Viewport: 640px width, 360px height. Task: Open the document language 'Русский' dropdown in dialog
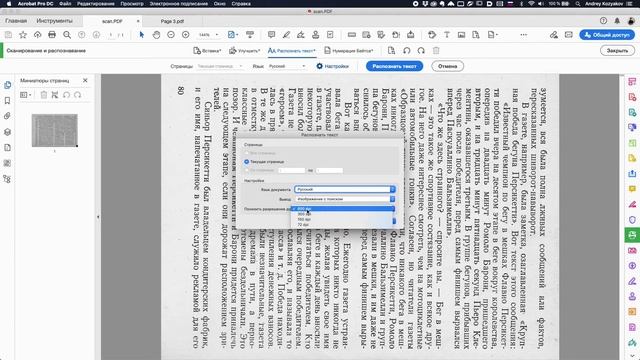(x=345, y=189)
